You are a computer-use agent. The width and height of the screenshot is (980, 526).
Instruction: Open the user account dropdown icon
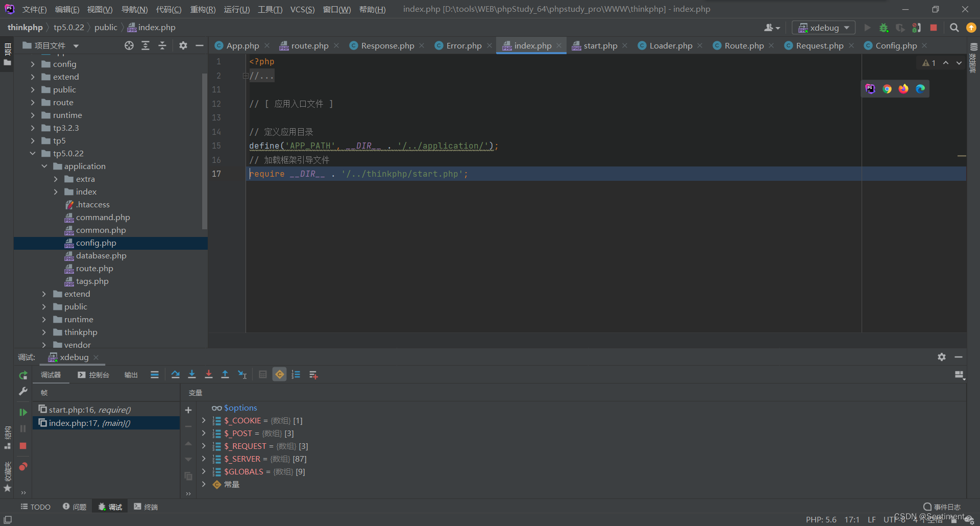[x=772, y=28]
